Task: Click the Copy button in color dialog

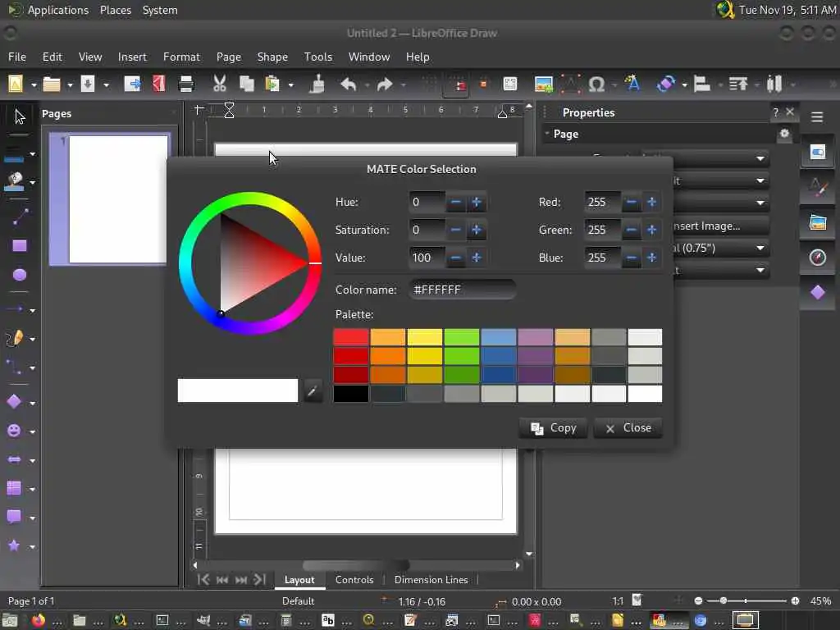Action: [553, 427]
